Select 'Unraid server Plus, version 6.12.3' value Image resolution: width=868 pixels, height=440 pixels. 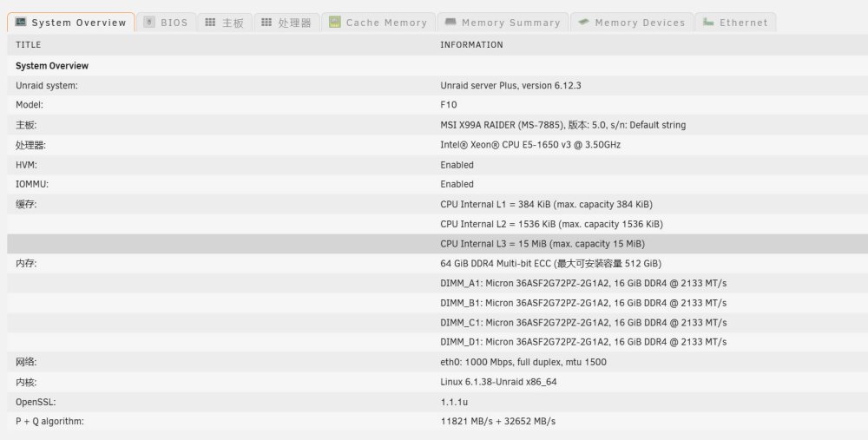click(510, 86)
